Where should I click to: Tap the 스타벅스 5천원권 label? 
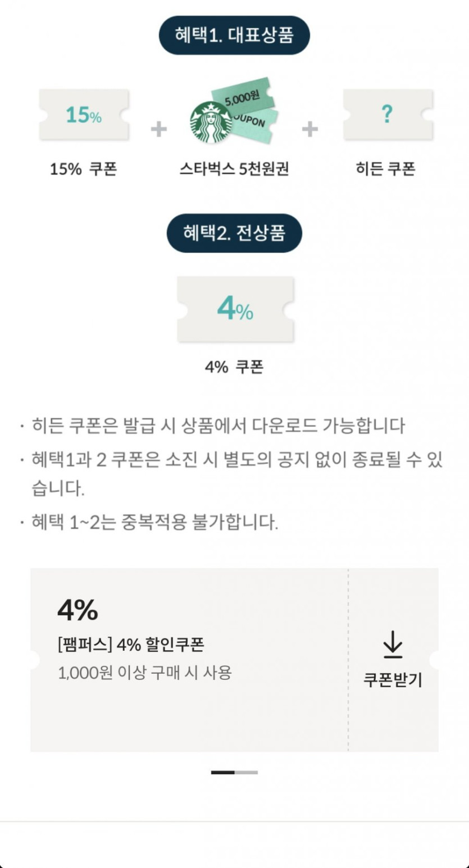pos(234,169)
